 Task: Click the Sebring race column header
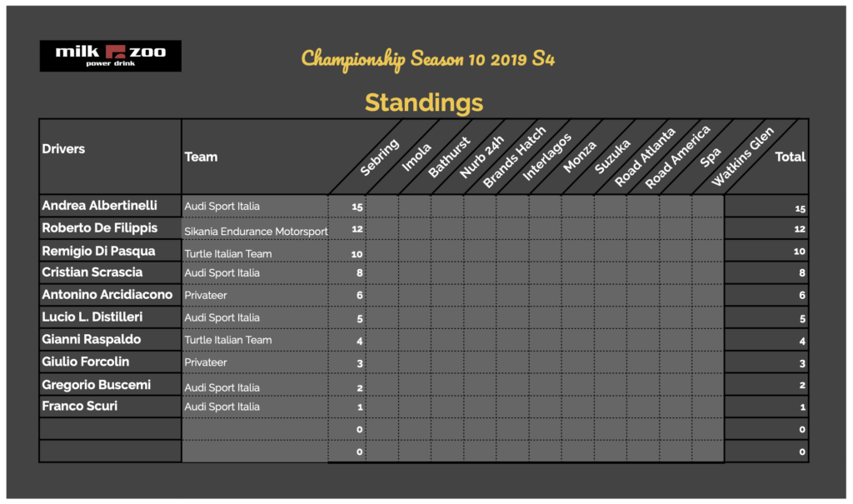[380, 157]
